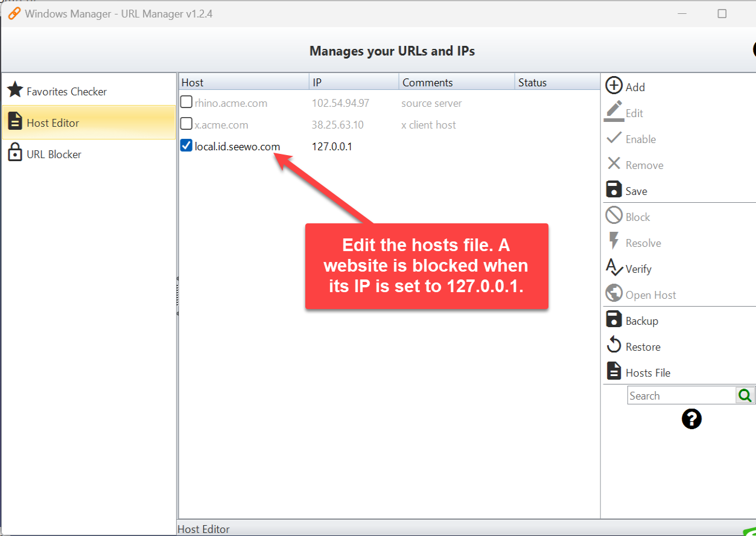
Task: Click the 'source server' comment cell
Action: coord(431,103)
